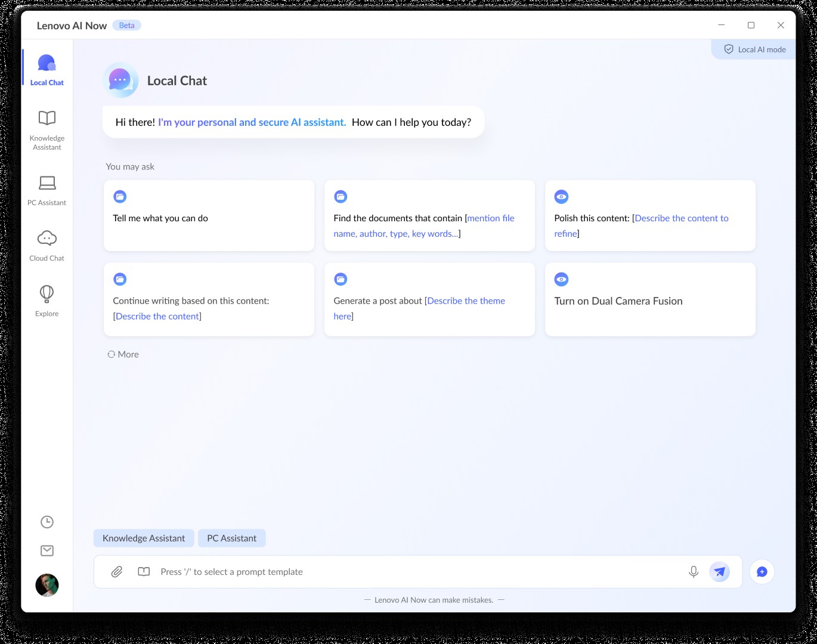Open Knowledge Assistant in the sidebar
The image size is (817, 644).
click(47, 130)
